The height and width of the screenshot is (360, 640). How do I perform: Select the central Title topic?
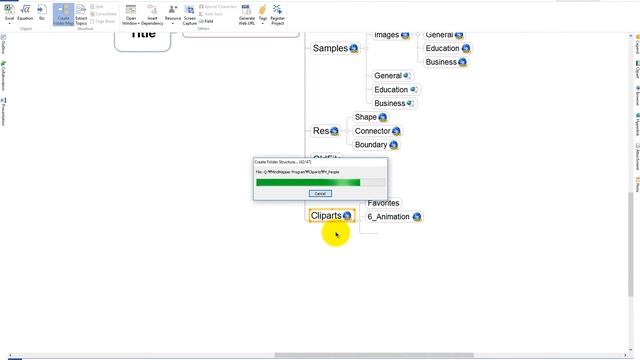click(x=142, y=41)
